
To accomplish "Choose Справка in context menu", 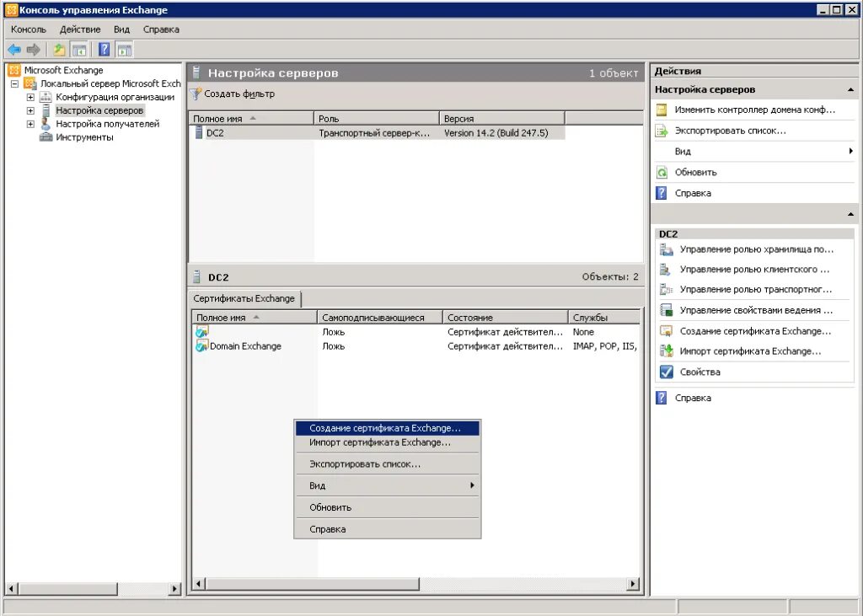I will [x=388, y=529].
